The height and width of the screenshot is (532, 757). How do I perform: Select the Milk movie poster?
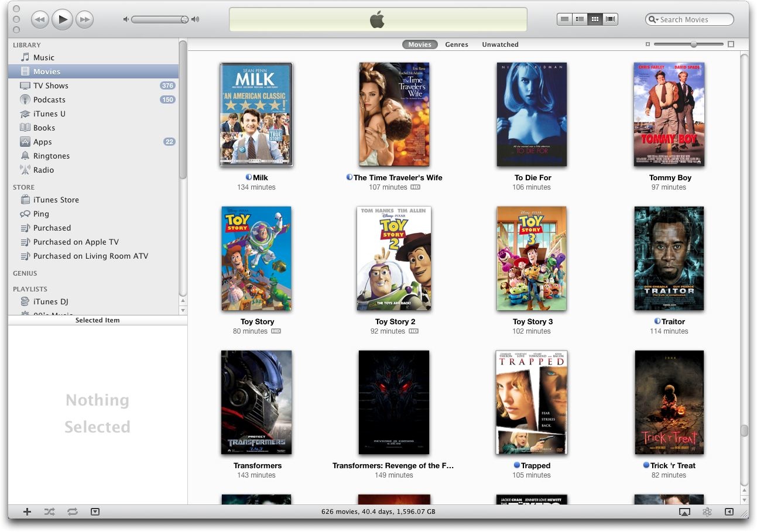(256, 115)
